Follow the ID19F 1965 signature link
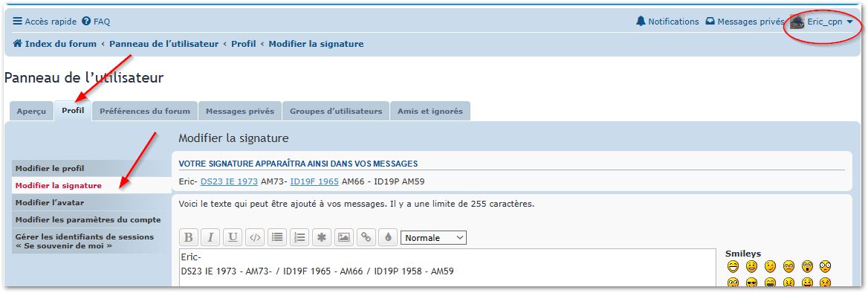The width and height of the screenshot is (868, 293). tap(314, 181)
